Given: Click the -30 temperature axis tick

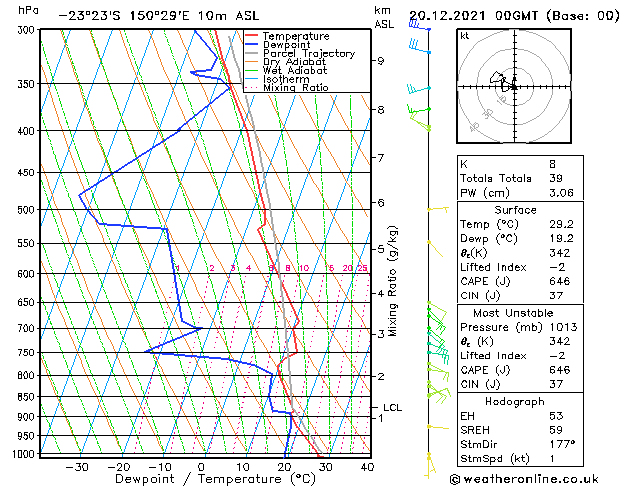Looking at the screenshot, I should (x=77, y=468).
